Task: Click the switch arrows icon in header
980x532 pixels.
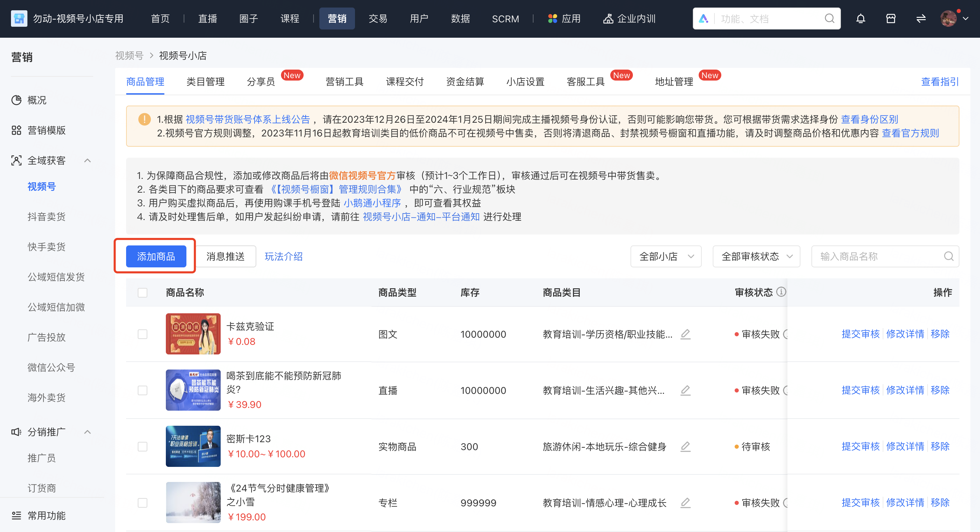Action: pos(921,18)
